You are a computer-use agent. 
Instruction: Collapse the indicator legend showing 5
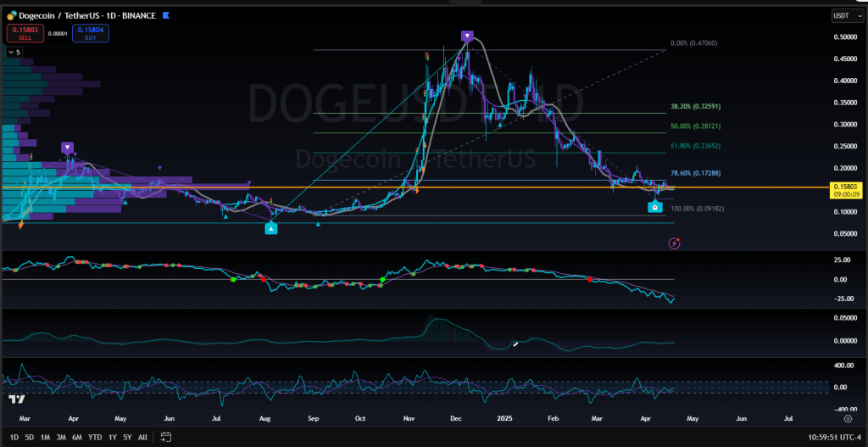pyautogui.click(x=14, y=52)
